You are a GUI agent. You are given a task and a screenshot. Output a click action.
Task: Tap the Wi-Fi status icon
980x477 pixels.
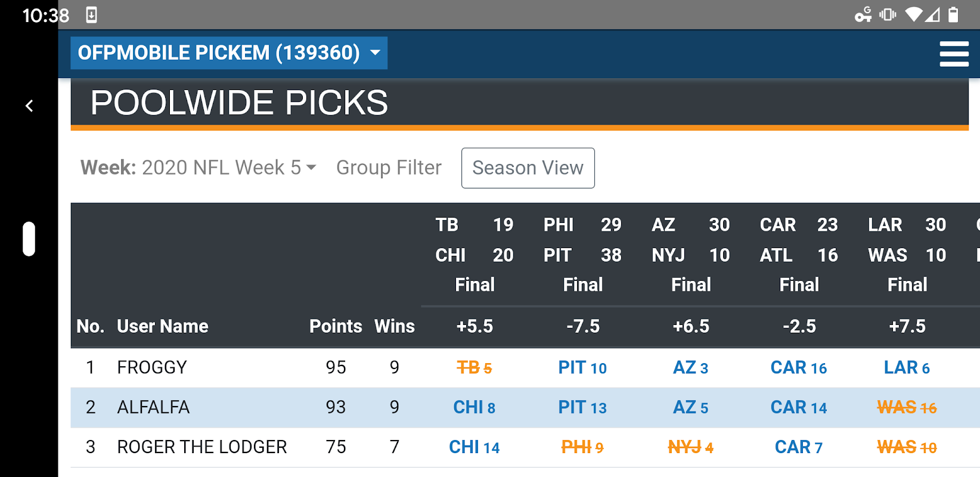pyautogui.click(x=913, y=15)
